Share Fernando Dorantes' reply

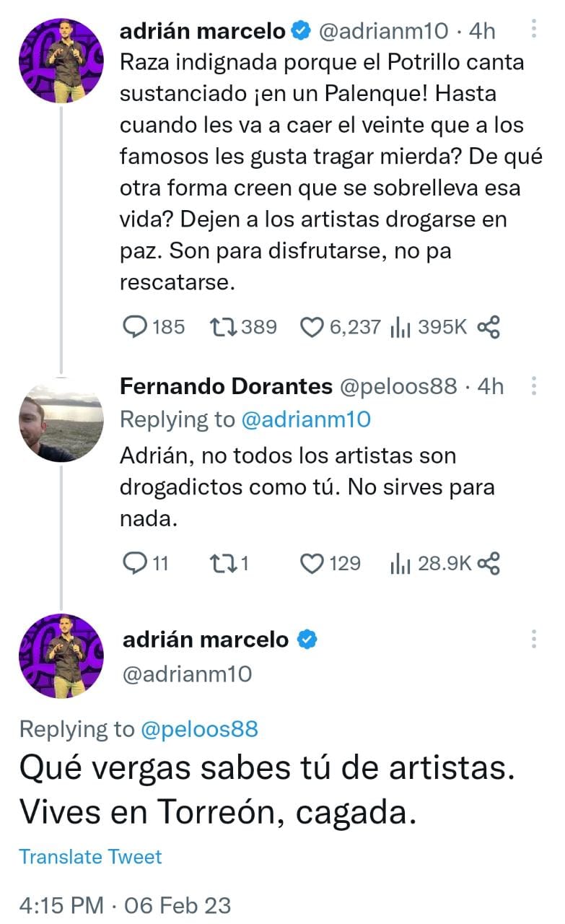click(x=489, y=563)
